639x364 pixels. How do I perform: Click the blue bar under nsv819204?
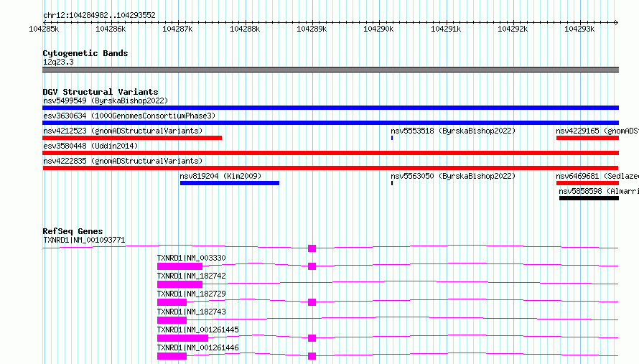[x=230, y=183]
